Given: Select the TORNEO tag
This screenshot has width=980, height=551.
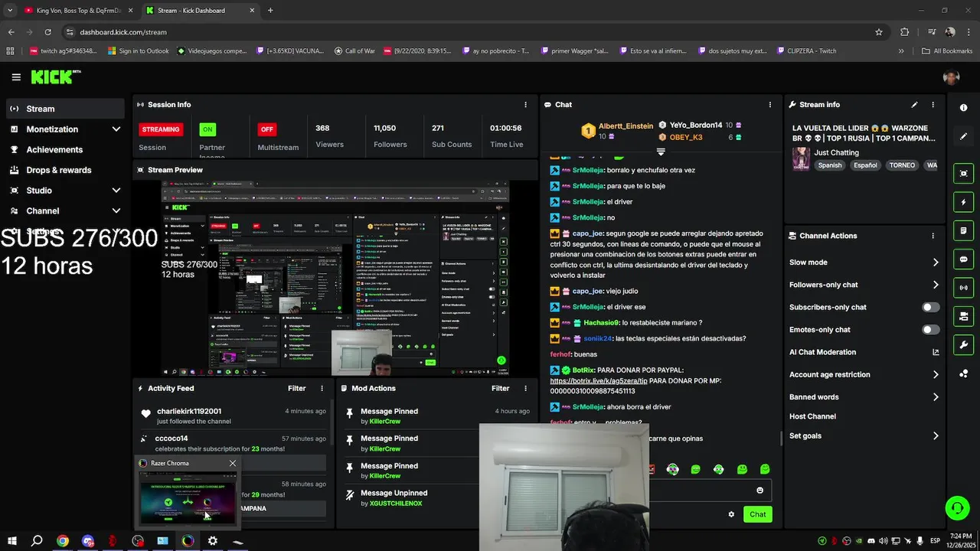Looking at the screenshot, I should tap(902, 165).
